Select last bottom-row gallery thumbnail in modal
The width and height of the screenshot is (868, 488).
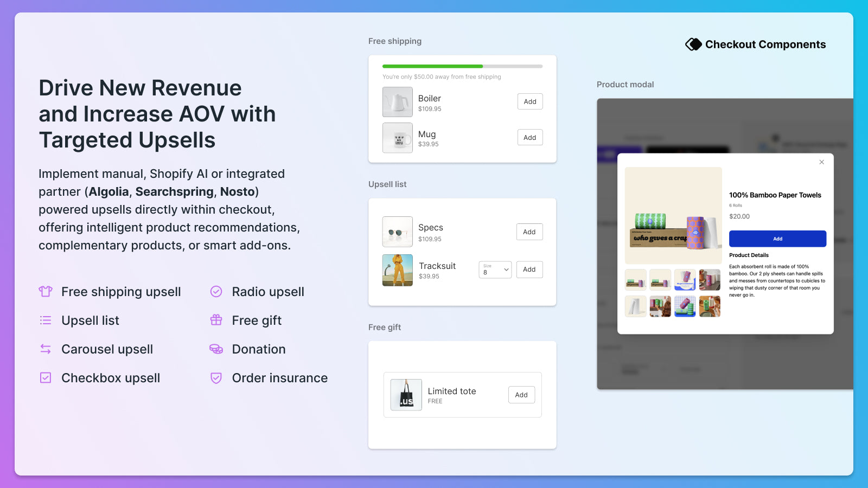710,306
